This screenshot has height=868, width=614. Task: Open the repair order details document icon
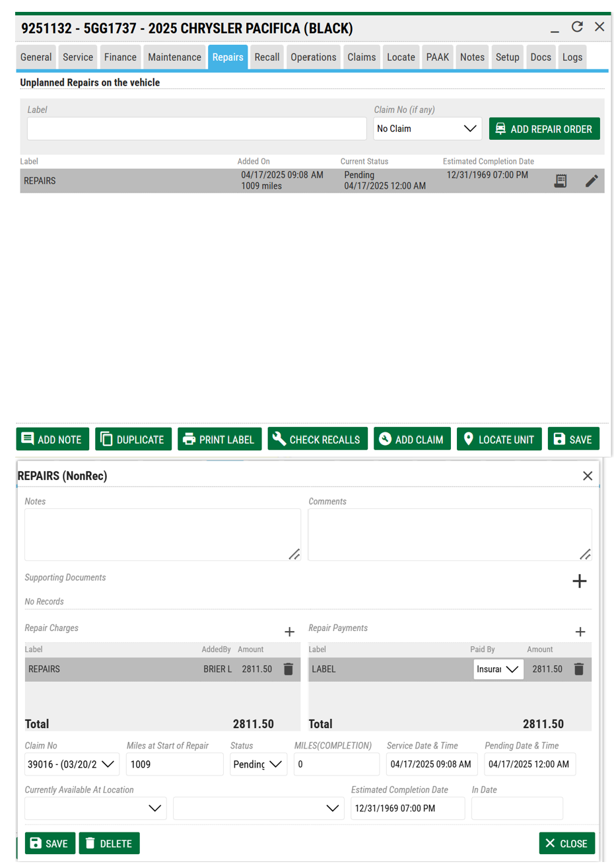pos(561,181)
